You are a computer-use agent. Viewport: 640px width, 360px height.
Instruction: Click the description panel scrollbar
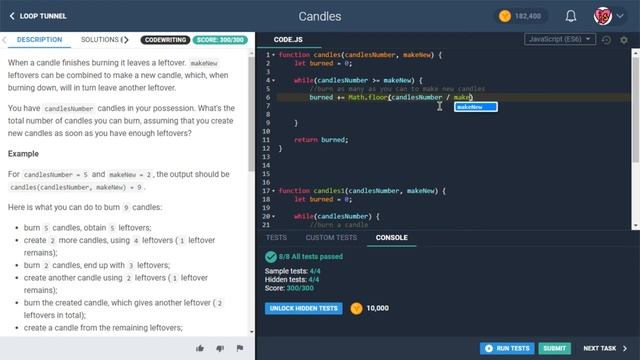click(x=251, y=114)
